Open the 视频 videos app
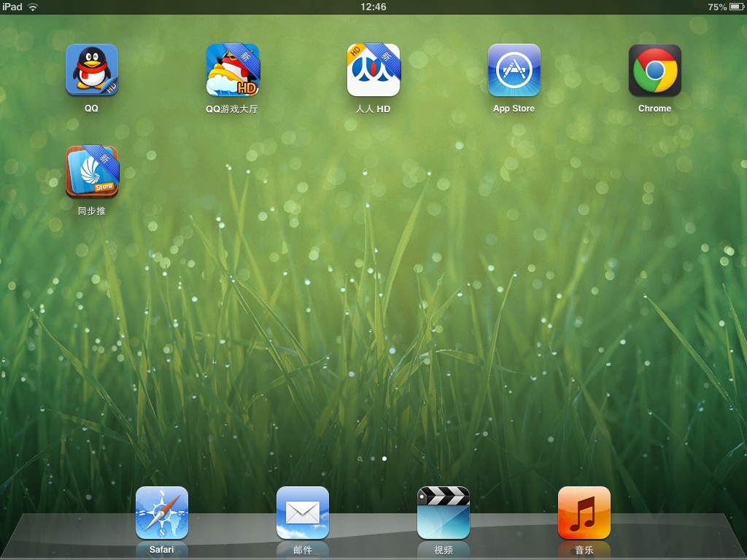 pos(444,513)
